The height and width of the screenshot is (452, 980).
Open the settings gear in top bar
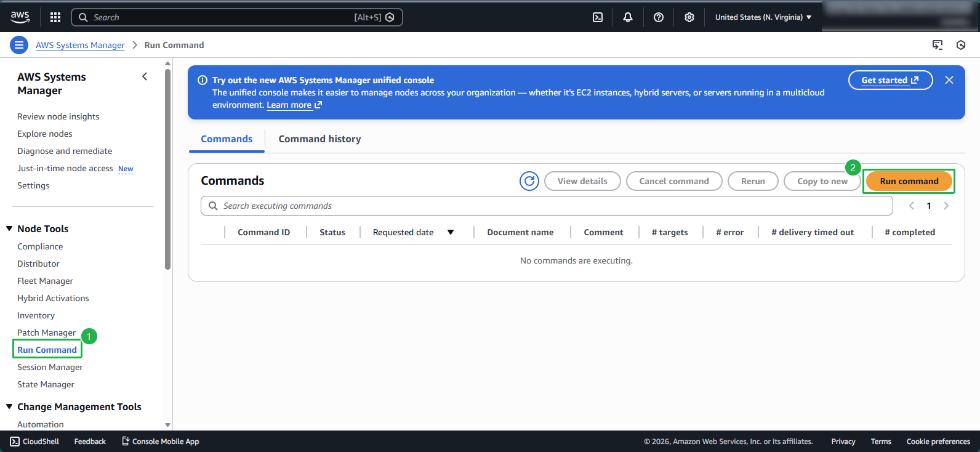coord(689,17)
